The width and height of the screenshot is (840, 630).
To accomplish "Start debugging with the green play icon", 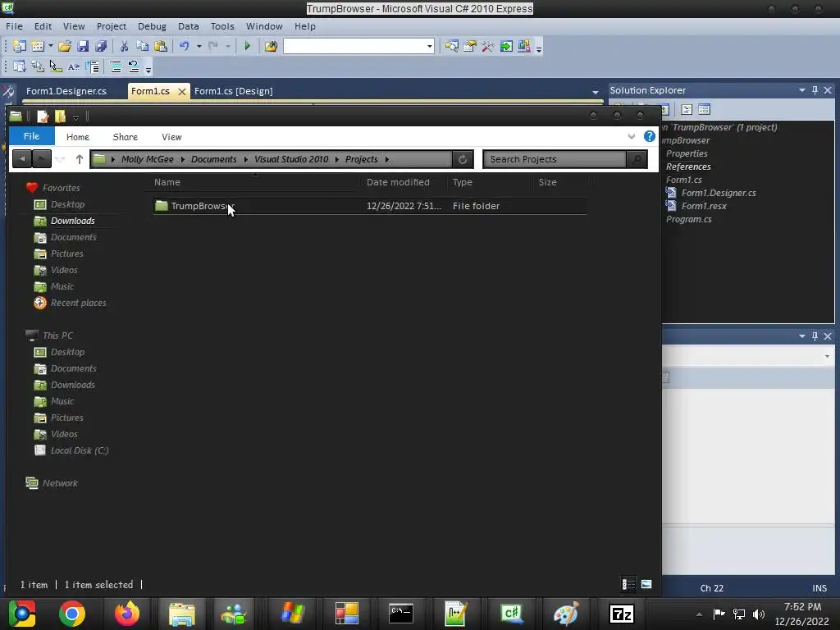I will pyautogui.click(x=247, y=46).
